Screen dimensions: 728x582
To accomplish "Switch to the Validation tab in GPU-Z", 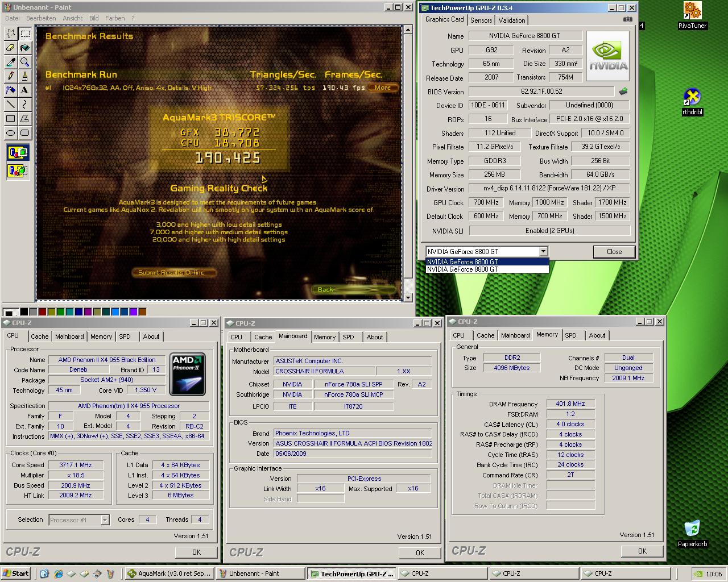I will click(512, 20).
